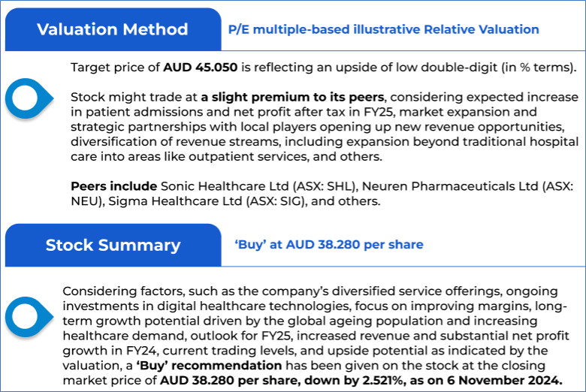Click the blue marker icon beside the valuation text

click(x=29, y=98)
